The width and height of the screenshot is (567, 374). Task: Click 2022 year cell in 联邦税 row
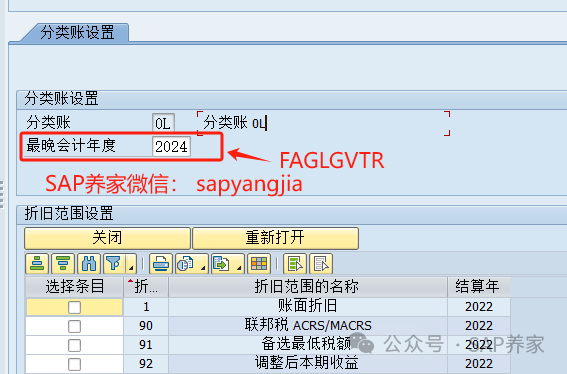[x=479, y=326]
